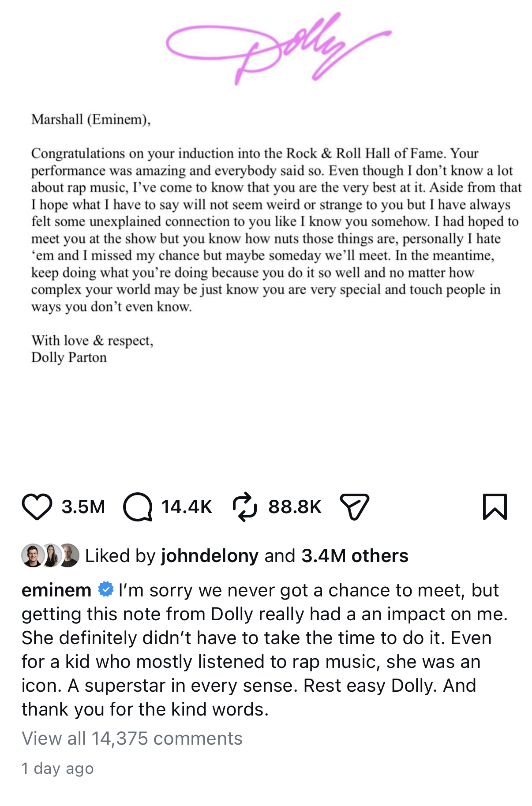Open the middle liker avatar
The image size is (532, 806).
coord(51,555)
